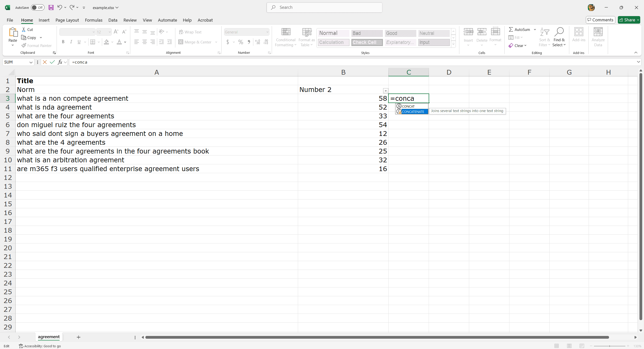
Task: Expand AutoSum options arrow
Action: point(535,29)
